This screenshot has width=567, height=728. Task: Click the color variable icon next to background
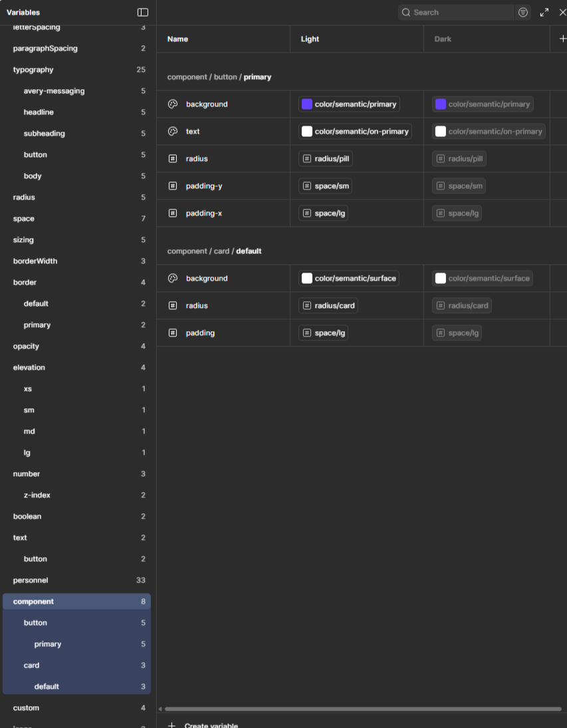click(172, 104)
